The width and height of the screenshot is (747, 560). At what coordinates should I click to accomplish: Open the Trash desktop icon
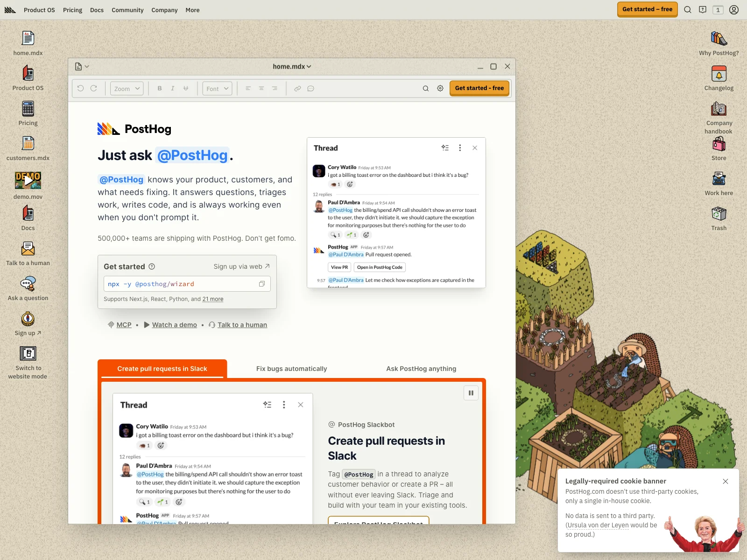coord(719,218)
